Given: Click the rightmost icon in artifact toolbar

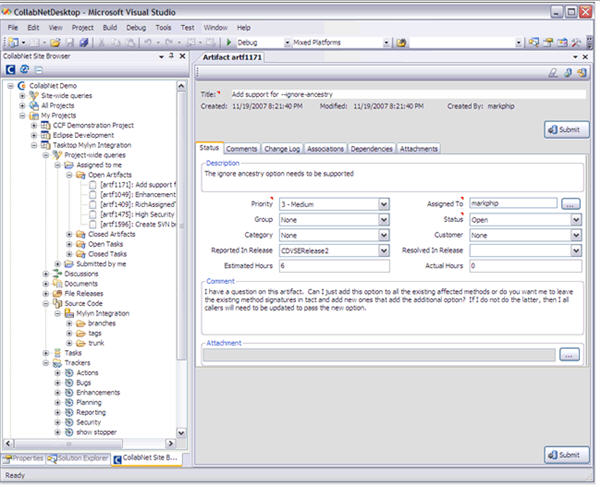Looking at the screenshot, I should (582, 73).
